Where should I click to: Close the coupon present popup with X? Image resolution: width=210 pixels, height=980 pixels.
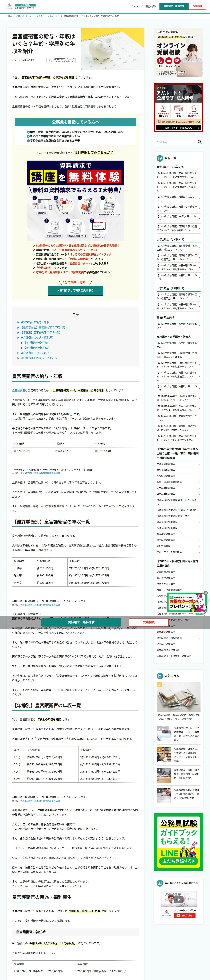(x=205, y=593)
